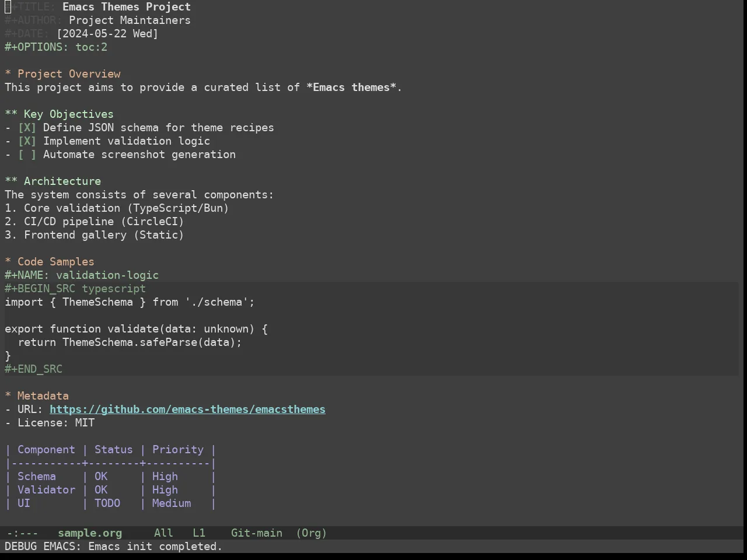Image resolution: width=747 pixels, height=560 pixels.
Task: Click list item 'CI/CD pipeline (CircleCI)'
Action: click(95, 222)
